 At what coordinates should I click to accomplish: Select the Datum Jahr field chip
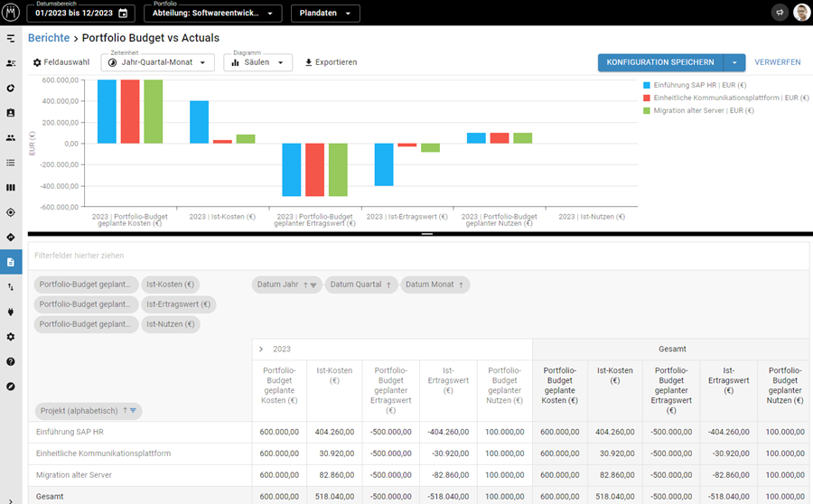point(287,285)
